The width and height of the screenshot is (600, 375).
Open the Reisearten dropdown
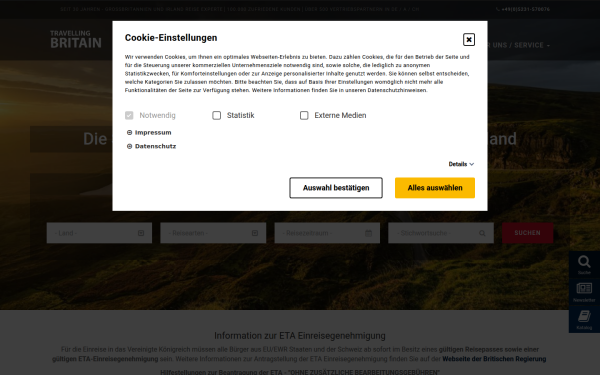tap(213, 233)
